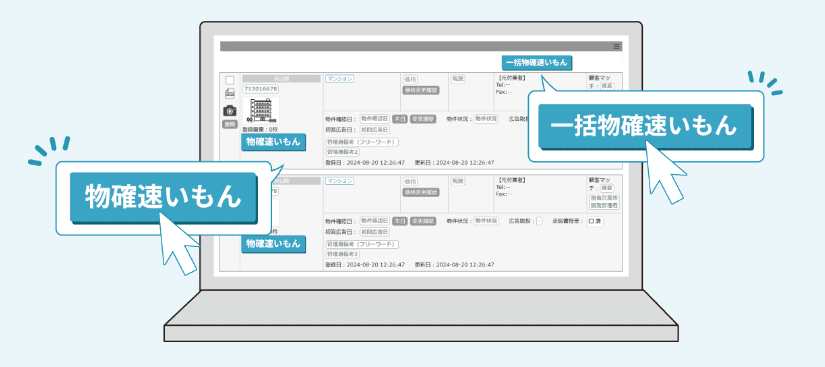
Task: Click the マンション tag in the second property row
Action: 339,181
